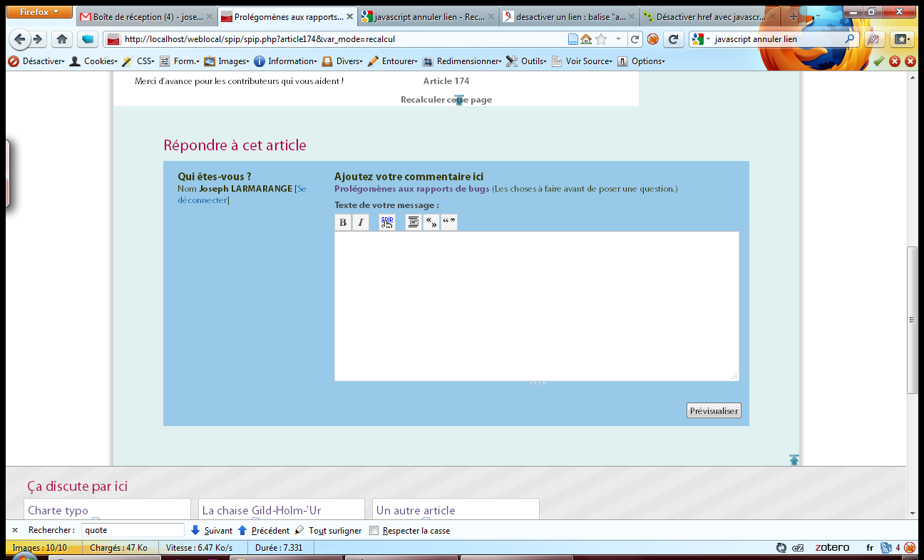Click the house icon inside the URL bar
The width and height of the screenshot is (924, 560).
point(586,39)
